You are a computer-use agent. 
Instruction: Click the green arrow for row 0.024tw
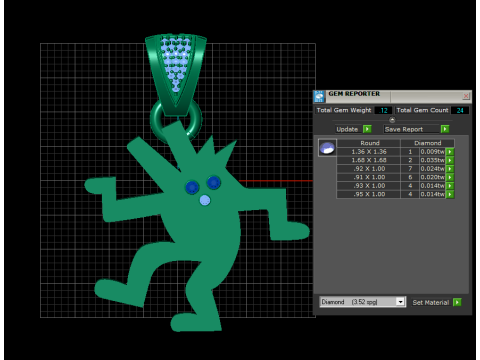pos(450,169)
